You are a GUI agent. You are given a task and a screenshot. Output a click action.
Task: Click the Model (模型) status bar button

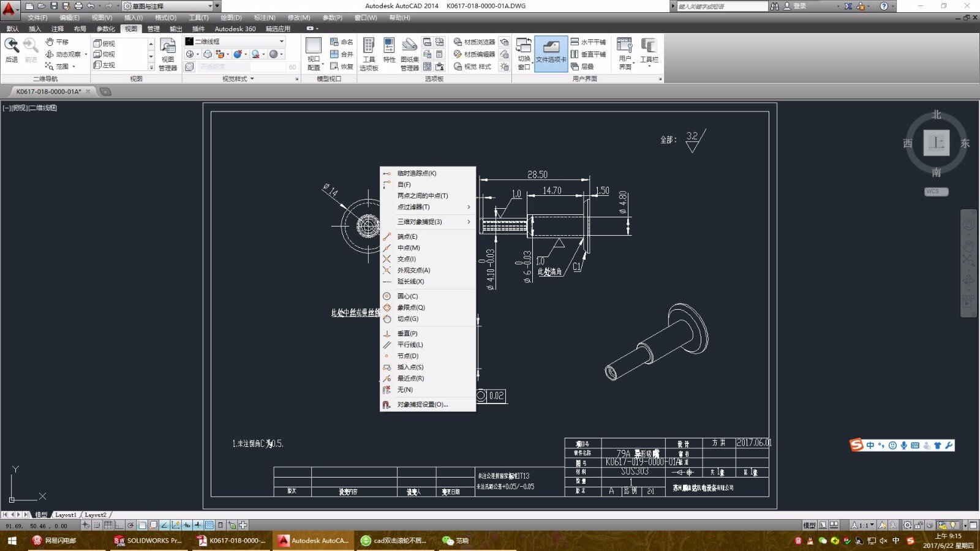click(x=809, y=525)
